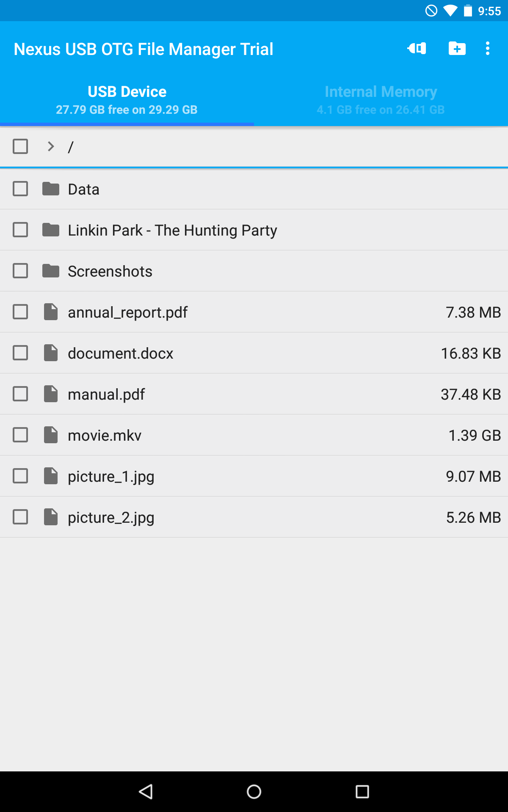Tap the root path label in breadcrumb bar
The width and height of the screenshot is (508, 812).
pyautogui.click(x=71, y=147)
